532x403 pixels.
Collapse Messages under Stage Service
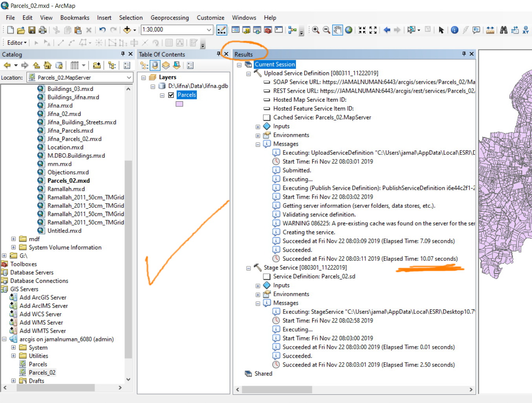pyautogui.click(x=258, y=304)
